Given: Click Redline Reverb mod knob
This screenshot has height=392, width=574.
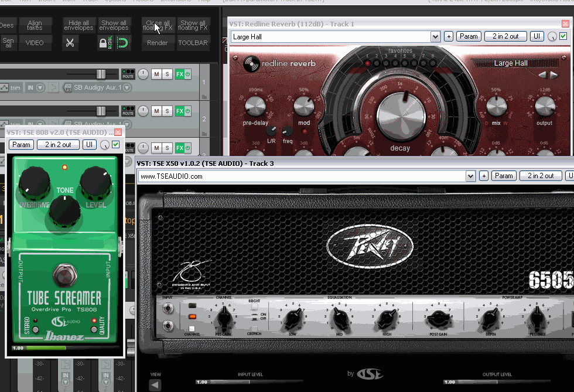Looking at the screenshot, I should point(304,106).
